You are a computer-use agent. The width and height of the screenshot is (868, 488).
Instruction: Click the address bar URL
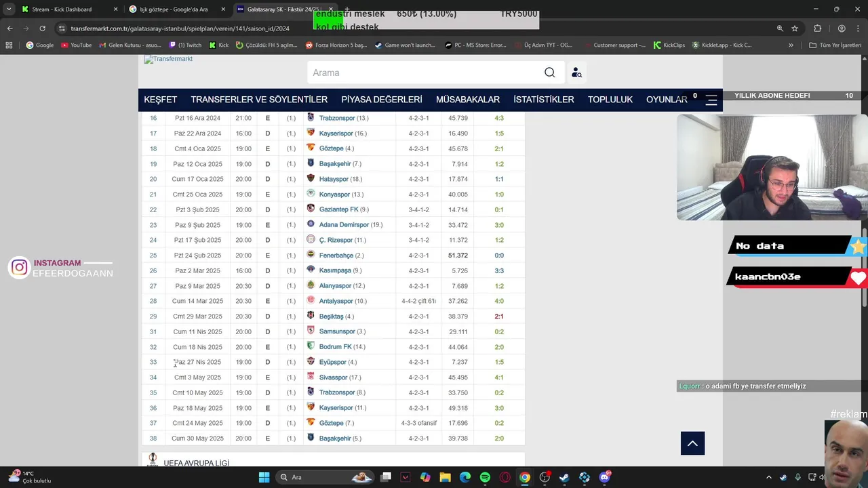180,28
